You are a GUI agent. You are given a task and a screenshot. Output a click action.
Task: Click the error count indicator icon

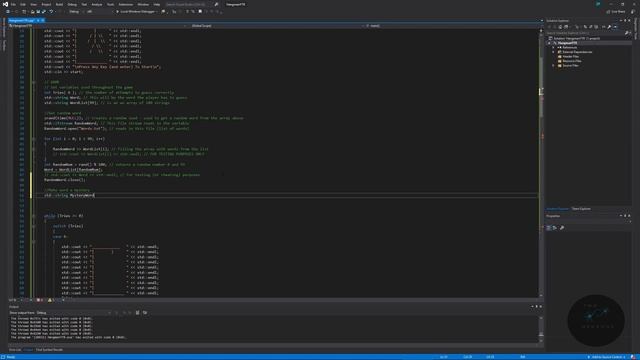coord(40,300)
